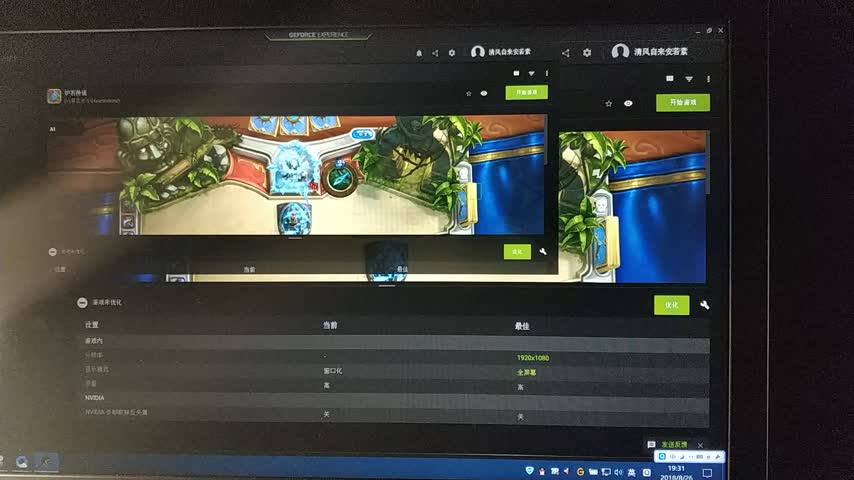This screenshot has width=854, height=480.
Task: Open the Windows action center icon
Action: 707,473
